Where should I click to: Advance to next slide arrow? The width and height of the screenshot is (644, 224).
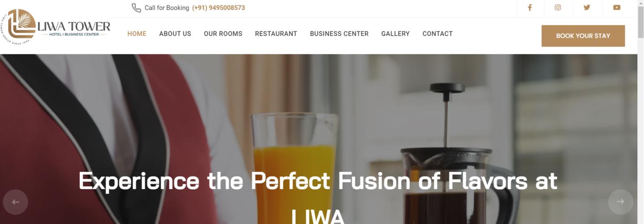coord(620,202)
